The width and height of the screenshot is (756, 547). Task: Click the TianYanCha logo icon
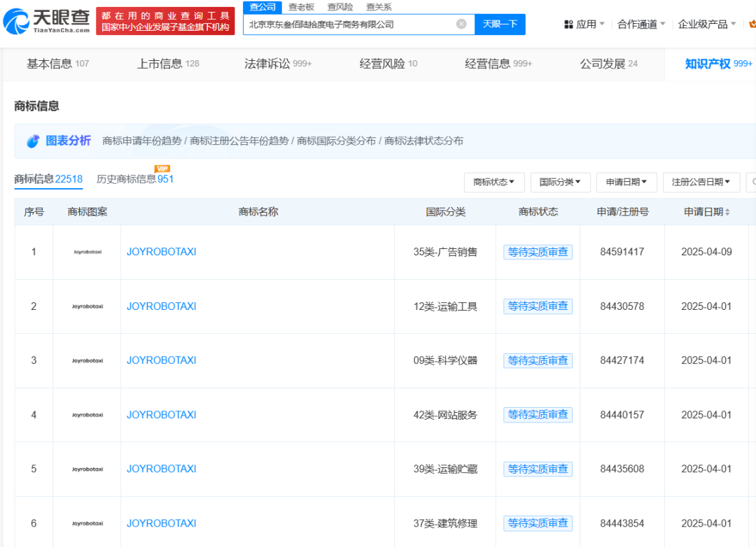tap(17, 22)
